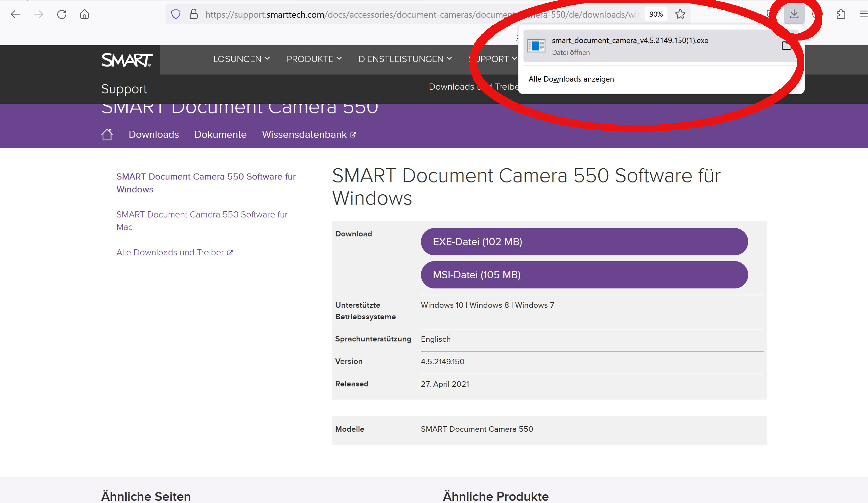868x503 pixels.
Task: Expand the PRODUKTE menu
Action: tap(314, 59)
